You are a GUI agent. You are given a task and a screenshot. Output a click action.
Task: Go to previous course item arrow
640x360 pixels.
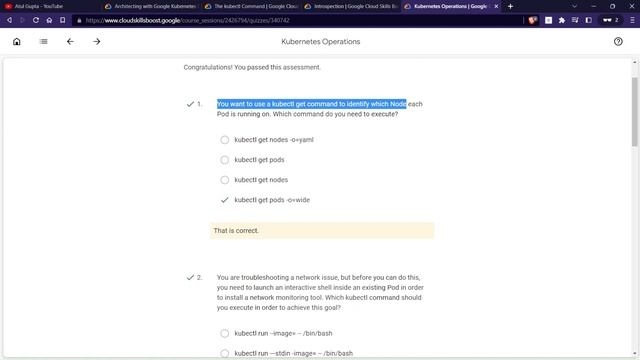(70, 42)
